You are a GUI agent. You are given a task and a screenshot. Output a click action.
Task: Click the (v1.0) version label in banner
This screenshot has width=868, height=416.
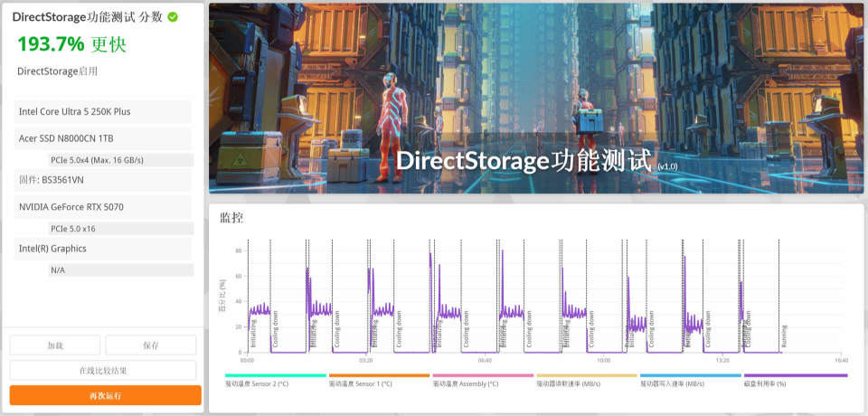coord(667,165)
